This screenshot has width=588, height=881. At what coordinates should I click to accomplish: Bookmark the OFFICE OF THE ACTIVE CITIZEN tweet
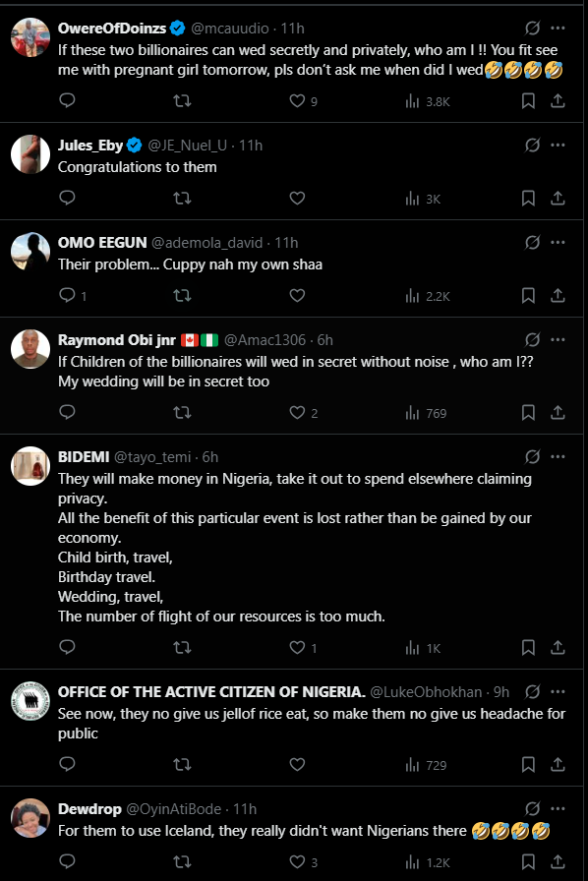click(x=528, y=765)
